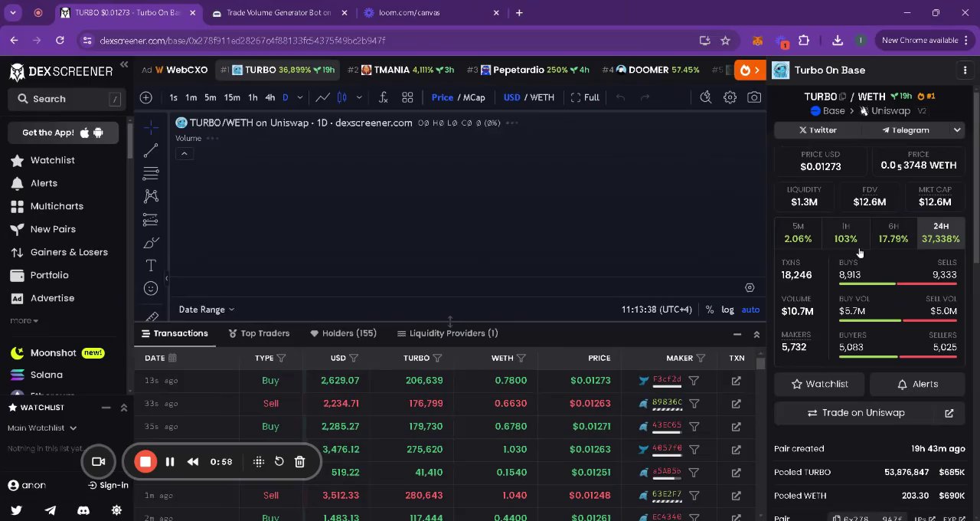This screenshot has width=980, height=521.
Task: Open Gainers & Losers in sidebar
Action: [x=59, y=252]
